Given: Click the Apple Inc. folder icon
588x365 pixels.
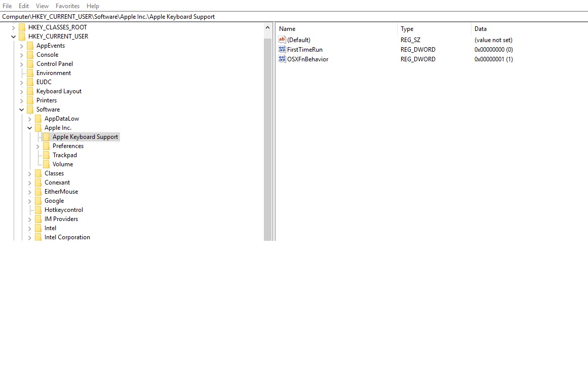Looking at the screenshot, I should [x=38, y=128].
